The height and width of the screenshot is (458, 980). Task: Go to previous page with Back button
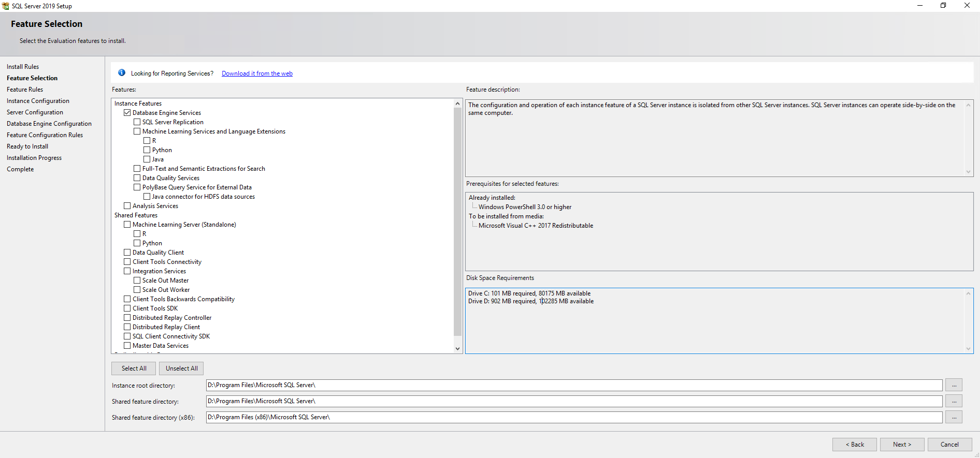855,445
